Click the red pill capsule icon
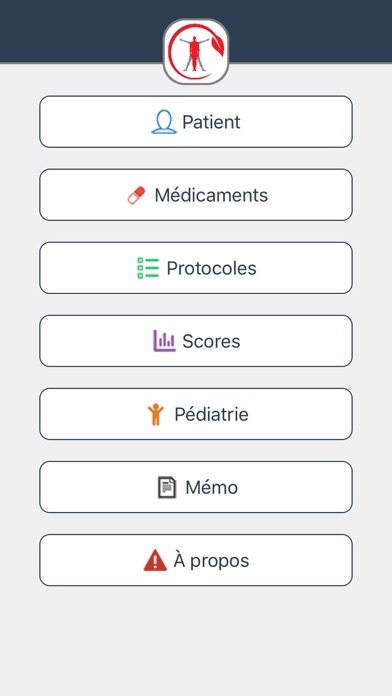Viewport: 392px width, 696px height. click(x=136, y=195)
